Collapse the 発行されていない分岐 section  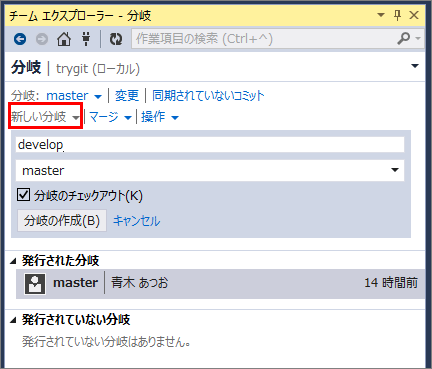click(x=13, y=320)
